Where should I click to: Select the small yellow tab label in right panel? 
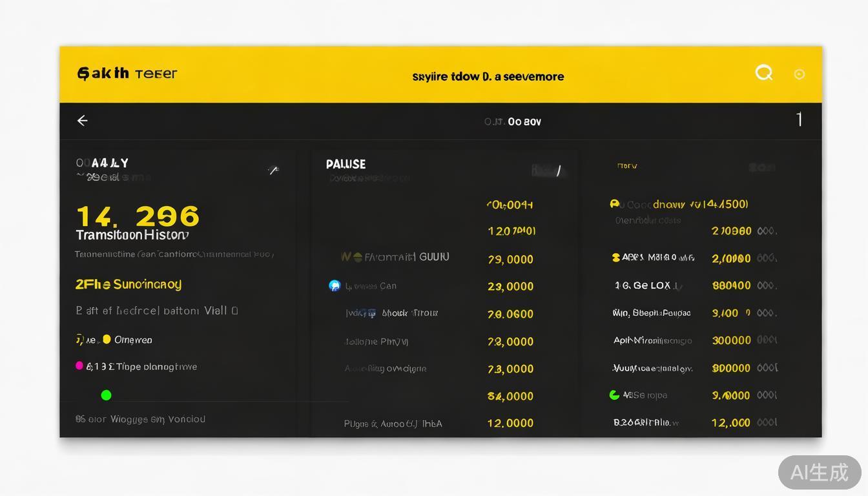626,166
